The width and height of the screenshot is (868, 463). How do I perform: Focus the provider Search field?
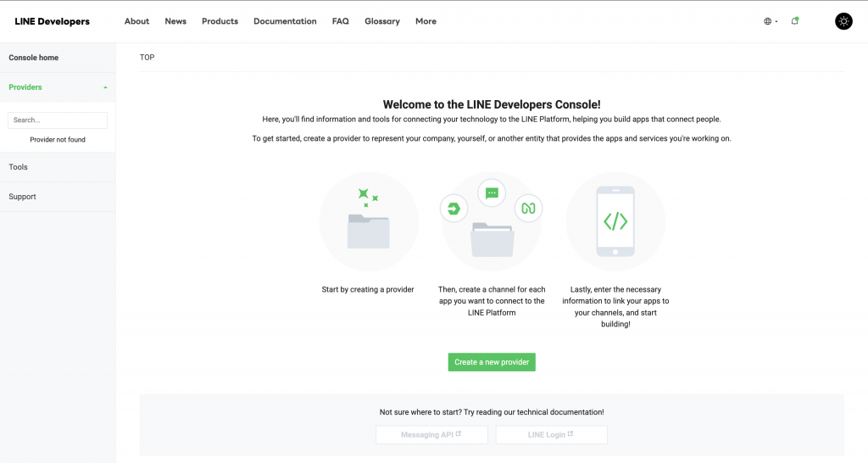[x=58, y=120]
